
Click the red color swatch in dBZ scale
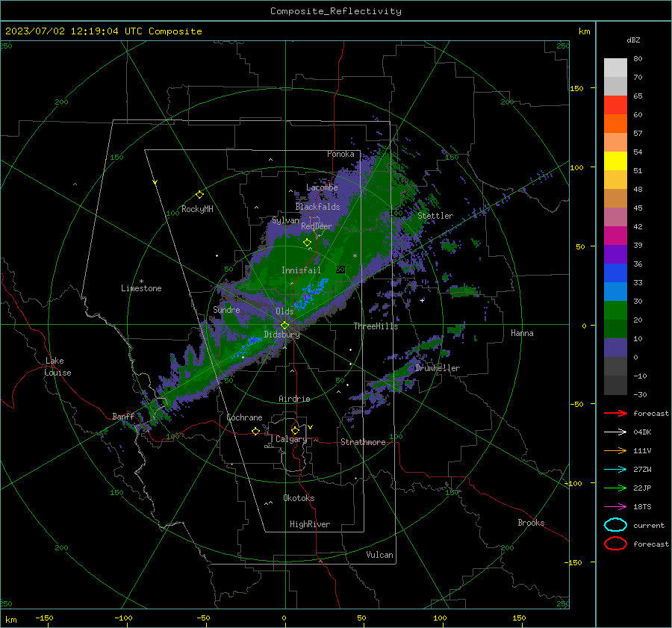point(615,105)
